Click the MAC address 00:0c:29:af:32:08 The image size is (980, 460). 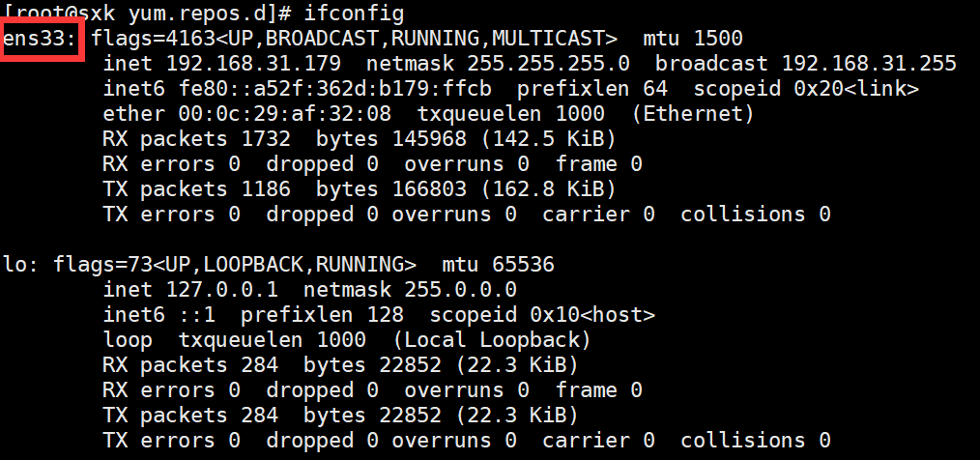coord(284,114)
